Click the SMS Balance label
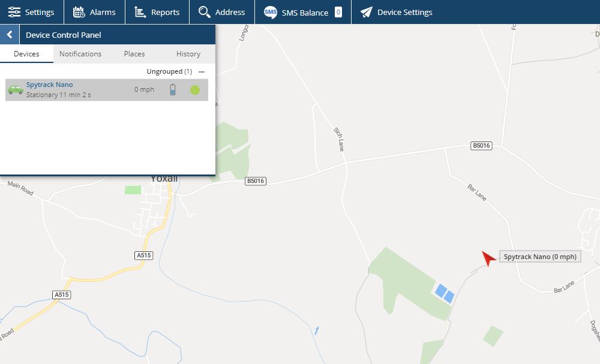This screenshot has width=600, height=364. 305,13
